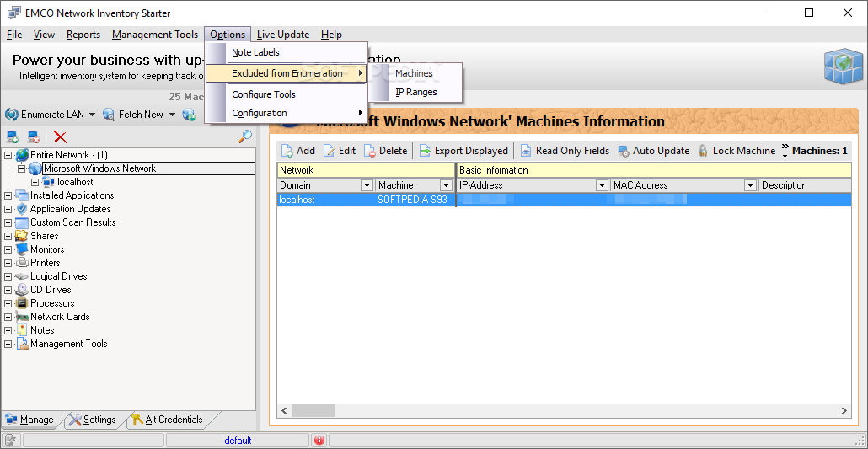Expand the Printers tree node
This screenshot has height=449, width=868.
(x=8, y=263)
